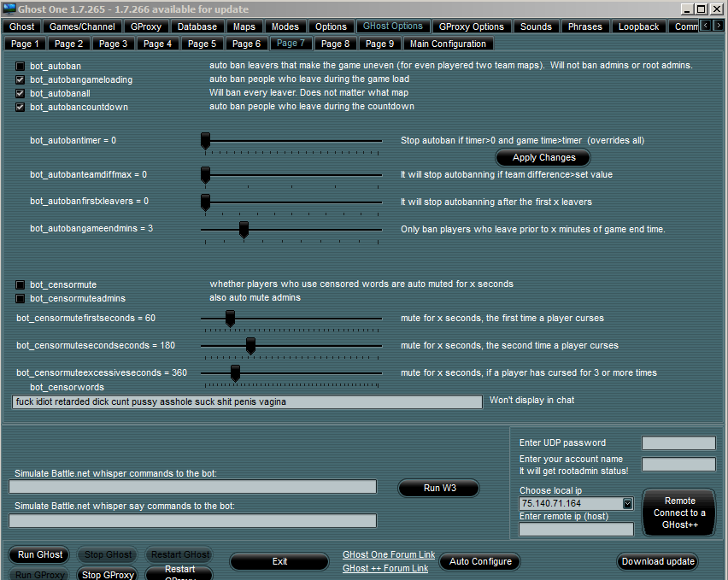Click the Apply Changes button
The width and height of the screenshot is (728, 580).
click(x=543, y=157)
